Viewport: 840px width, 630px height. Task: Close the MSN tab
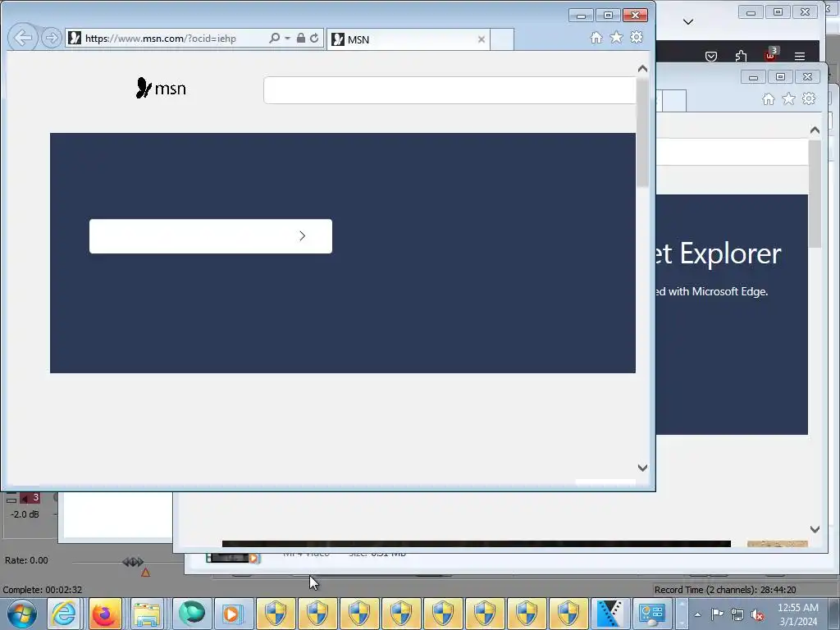pyautogui.click(x=481, y=39)
